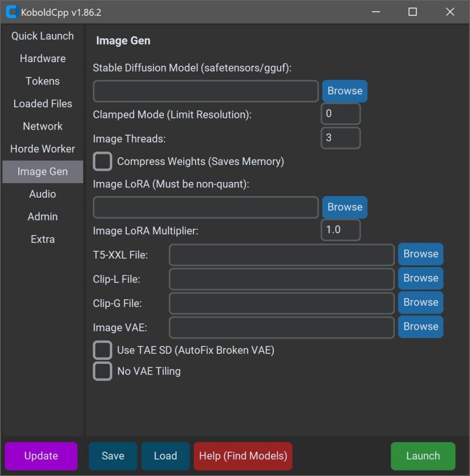Load a saved configuration
The height and width of the screenshot is (476, 470).
[166, 456]
